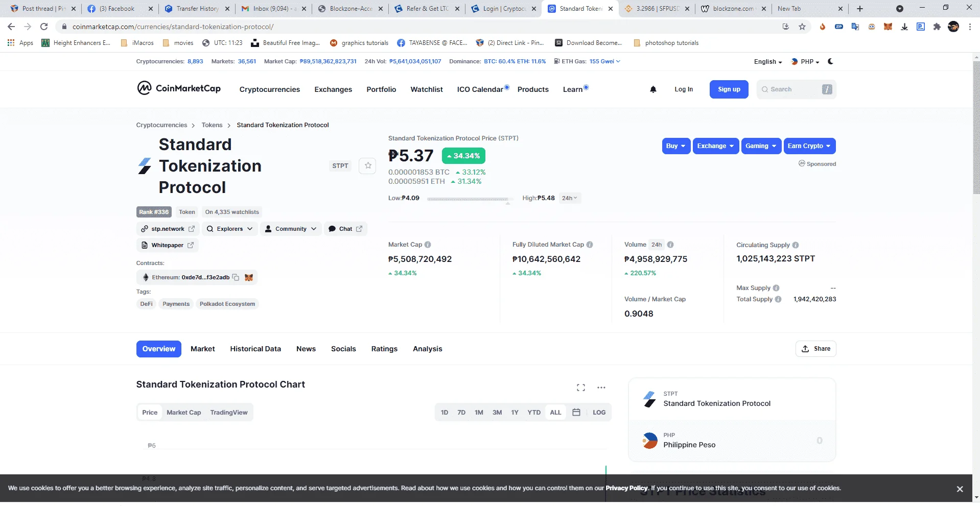Open stp.network website link
The height and width of the screenshot is (506, 980).
(x=168, y=229)
